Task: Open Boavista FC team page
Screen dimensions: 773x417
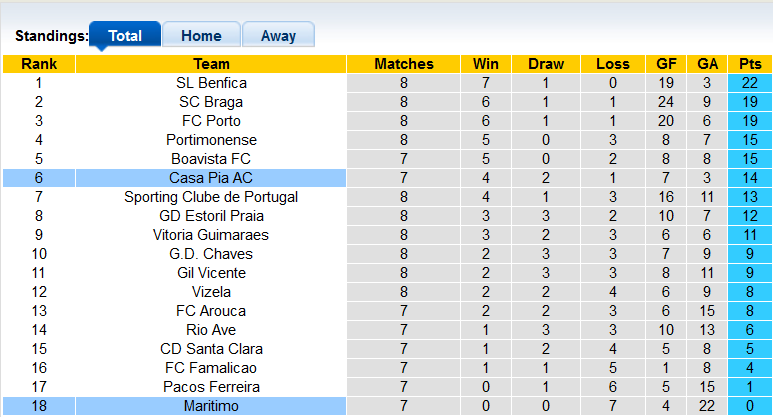Action: click(x=211, y=159)
